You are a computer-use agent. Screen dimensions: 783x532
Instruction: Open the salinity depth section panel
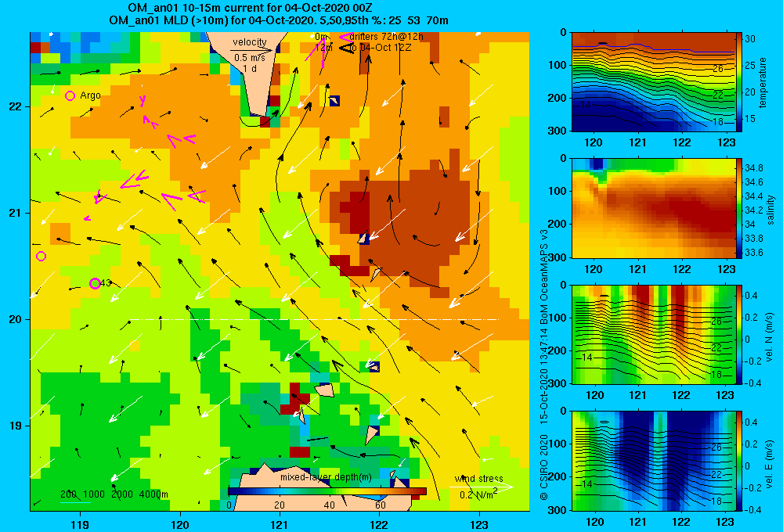(654, 208)
